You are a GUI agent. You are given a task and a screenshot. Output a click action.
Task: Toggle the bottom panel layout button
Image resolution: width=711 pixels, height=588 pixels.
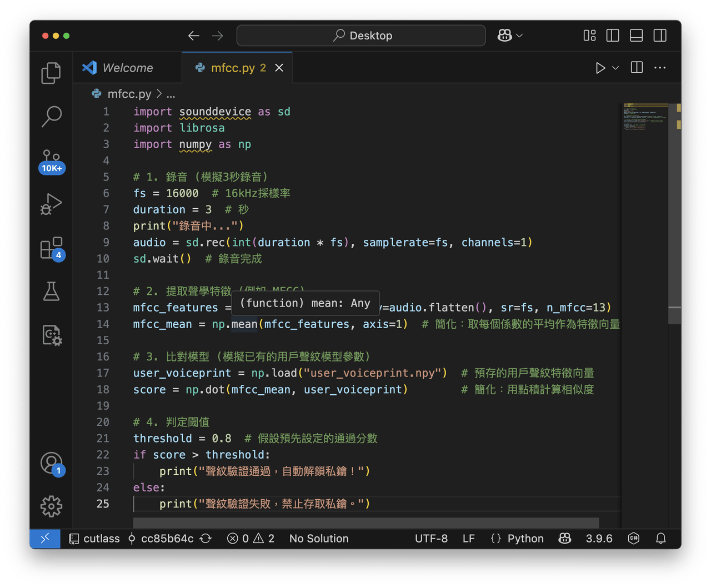(636, 36)
